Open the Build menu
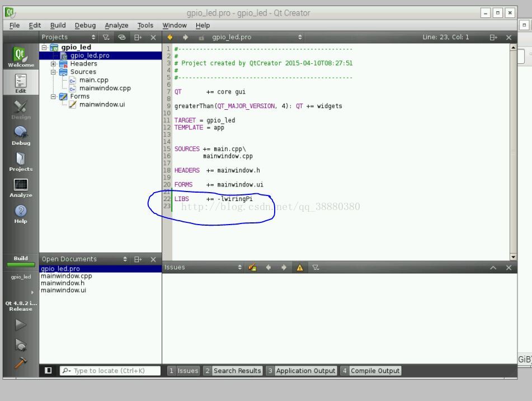Screen dimensions: 532x401 coord(58,25)
